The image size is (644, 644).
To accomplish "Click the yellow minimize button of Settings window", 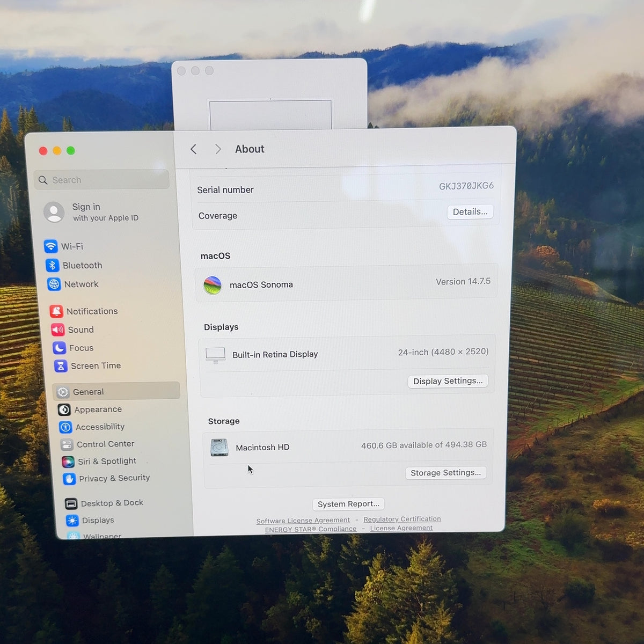I will (x=57, y=151).
